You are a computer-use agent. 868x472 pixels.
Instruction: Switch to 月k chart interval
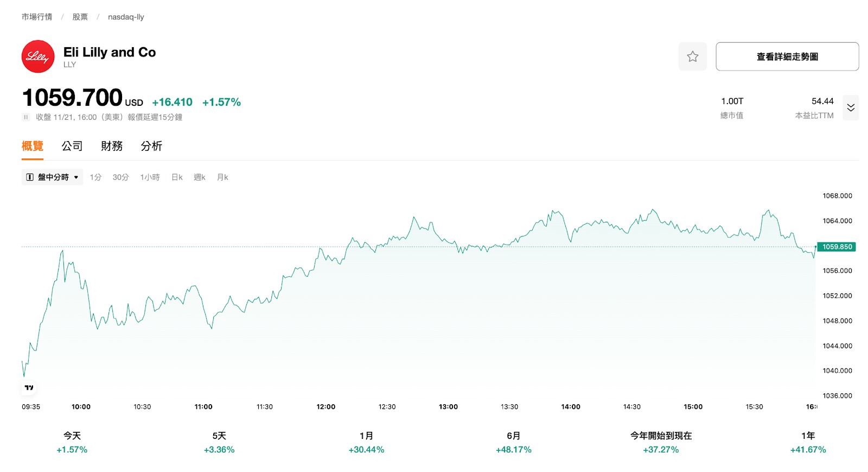[222, 177]
